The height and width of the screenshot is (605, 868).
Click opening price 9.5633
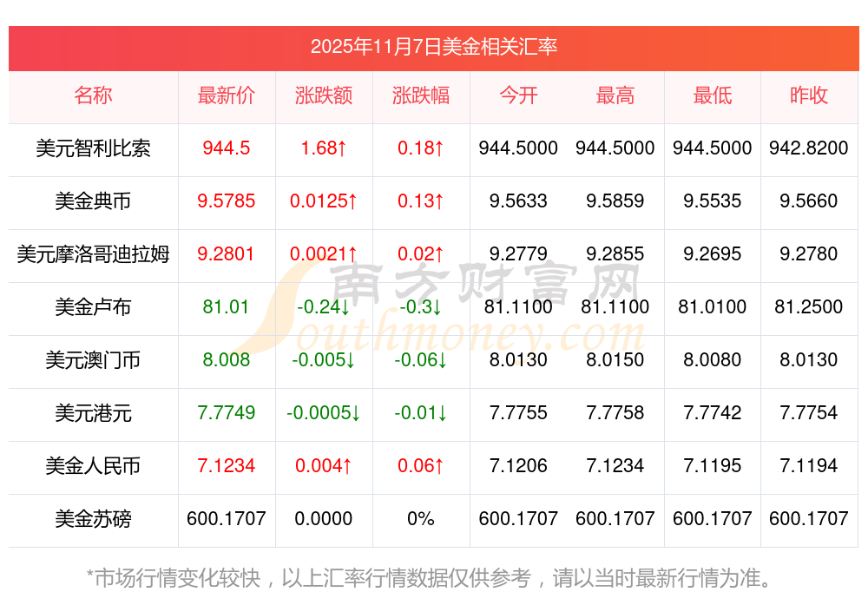(x=518, y=201)
